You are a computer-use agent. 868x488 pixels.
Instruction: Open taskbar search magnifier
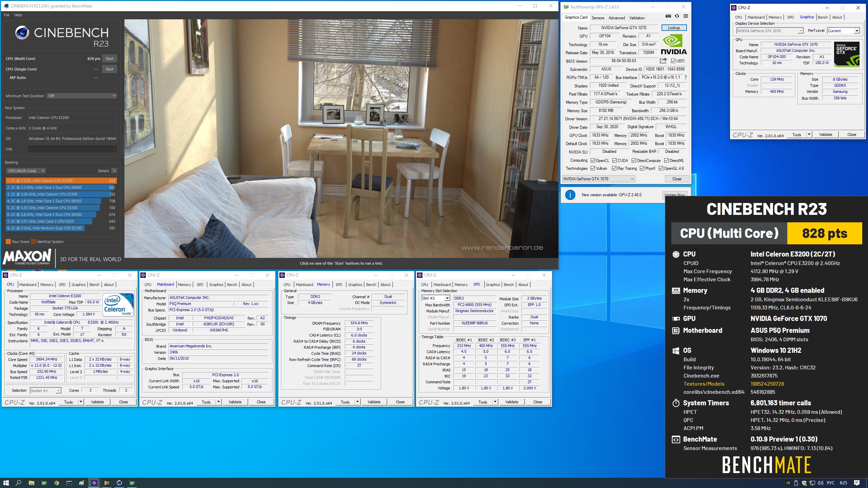point(19,483)
